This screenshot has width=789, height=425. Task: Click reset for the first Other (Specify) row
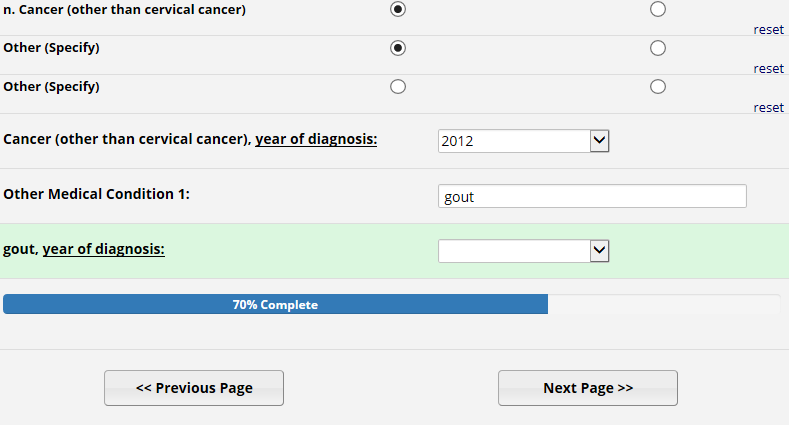[x=768, y=69]
